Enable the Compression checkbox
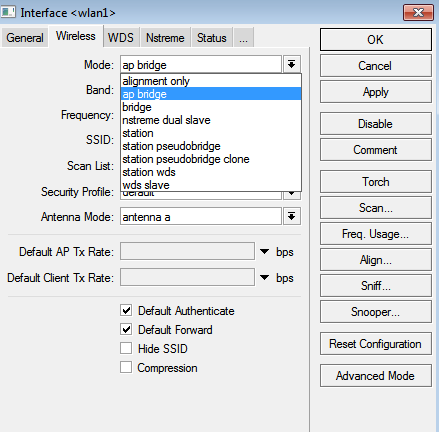 point(126,367)
